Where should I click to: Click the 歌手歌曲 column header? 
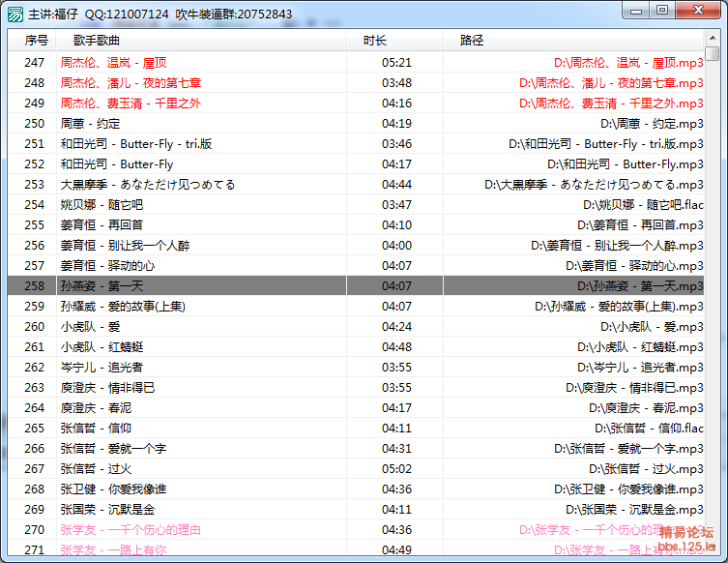coord(97,41)
